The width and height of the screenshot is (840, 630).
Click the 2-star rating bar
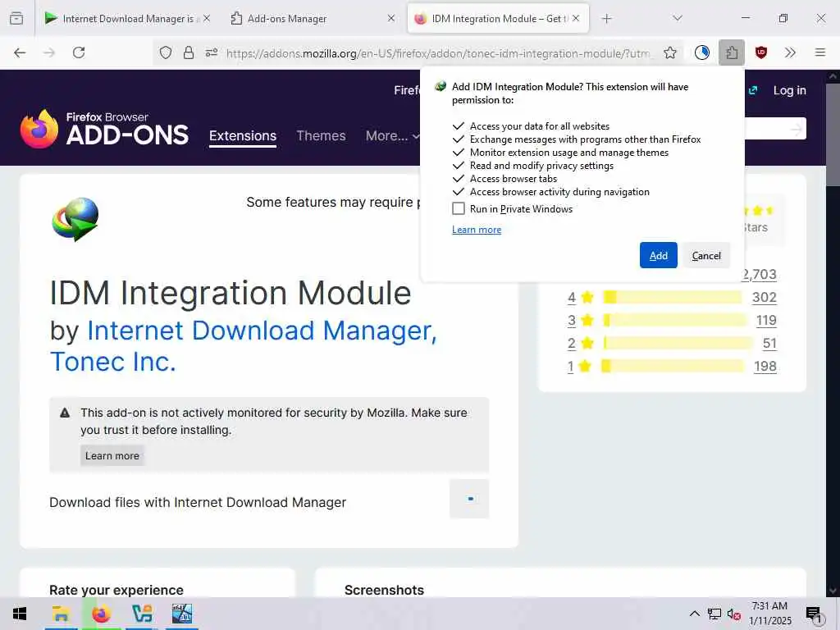pyautogui.click(x=678, y=343)
